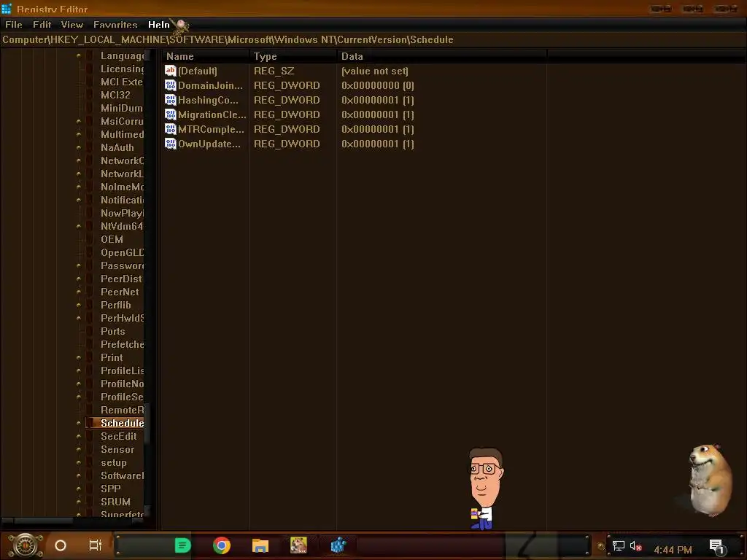Open the File menu

pos(14,25)
